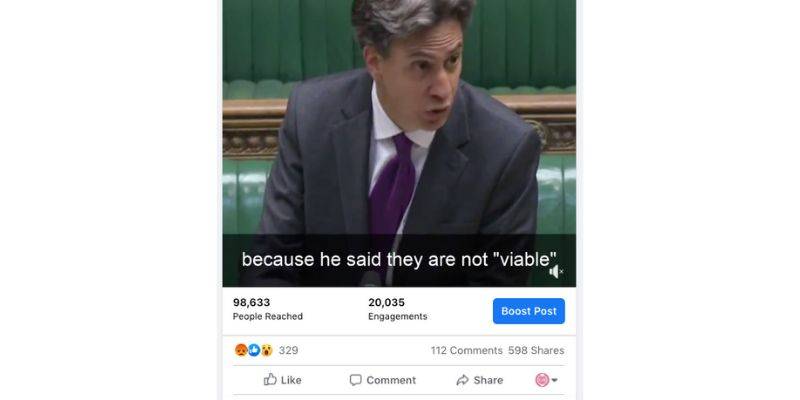Click the Comment text label
The width and height of the screenshot is (800, 400).
coord(391,380)
